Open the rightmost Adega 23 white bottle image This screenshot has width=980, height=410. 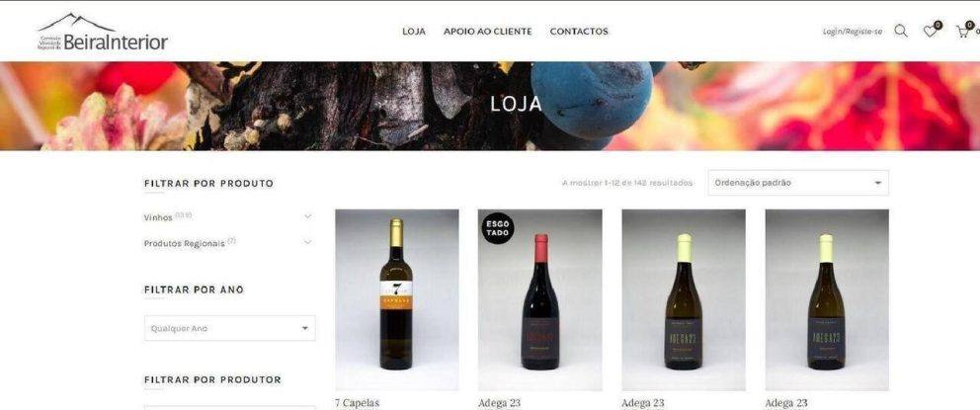tap(827, 300)
